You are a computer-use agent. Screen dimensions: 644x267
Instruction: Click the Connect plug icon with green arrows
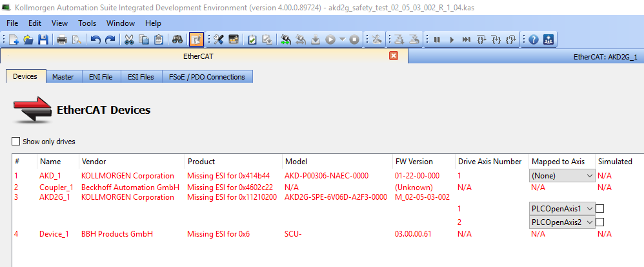(x=285, y=39)
